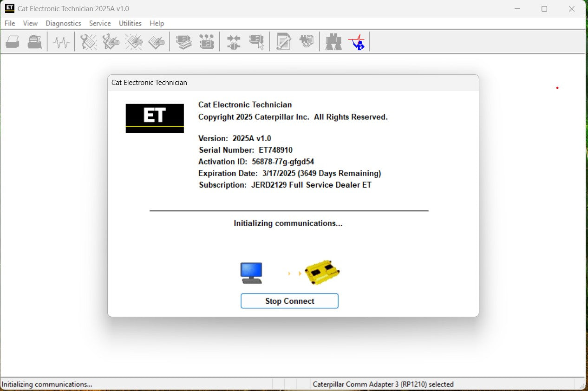
Task: Open Logged Diagnostic Codes stethoscope-with-pen icon
Action: (x=111, y=42)
